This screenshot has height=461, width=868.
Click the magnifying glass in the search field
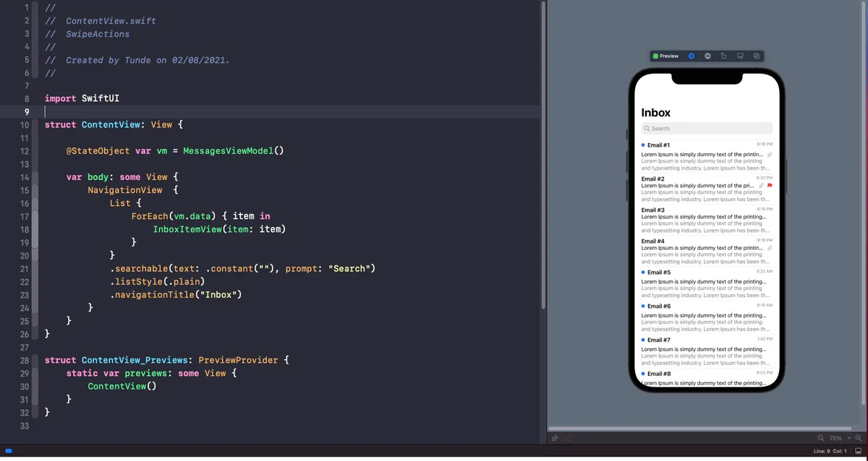(647, 129)
